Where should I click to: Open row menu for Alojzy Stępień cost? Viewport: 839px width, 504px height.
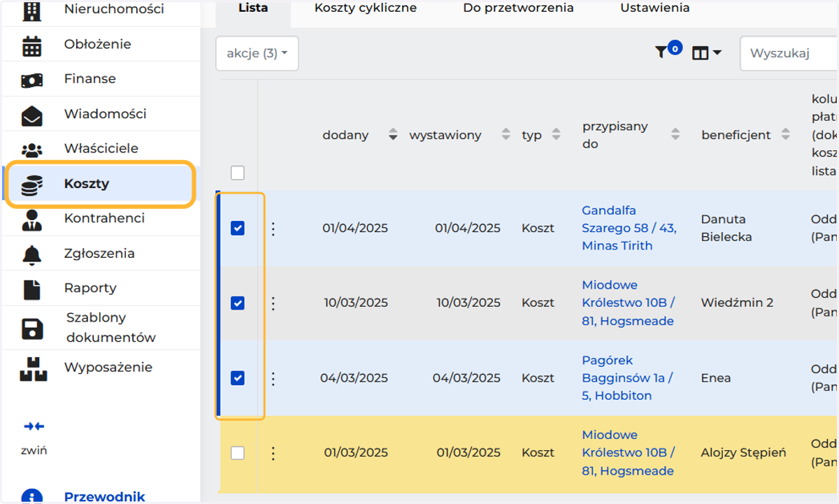(x=273, y=453)
